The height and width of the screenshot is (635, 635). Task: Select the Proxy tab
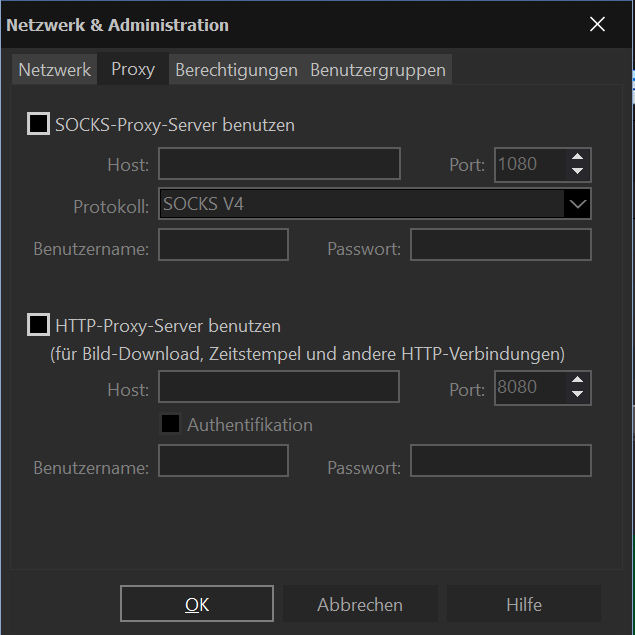point(133,70)
